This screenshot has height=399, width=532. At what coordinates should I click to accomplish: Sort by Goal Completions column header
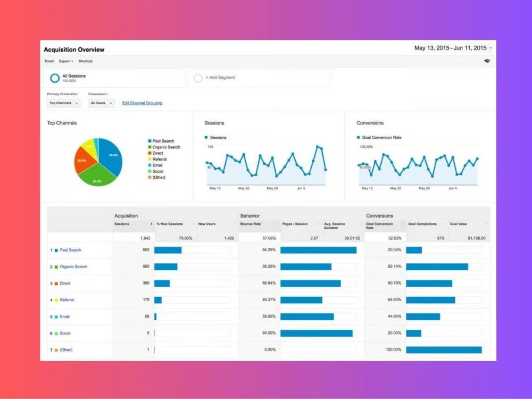422,224
